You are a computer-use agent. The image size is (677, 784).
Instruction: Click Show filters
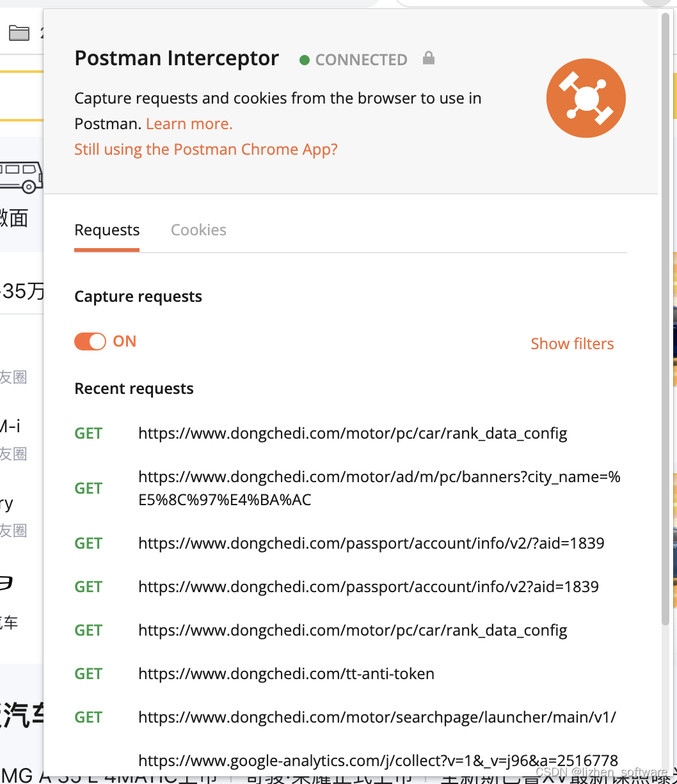pos(572,344)
